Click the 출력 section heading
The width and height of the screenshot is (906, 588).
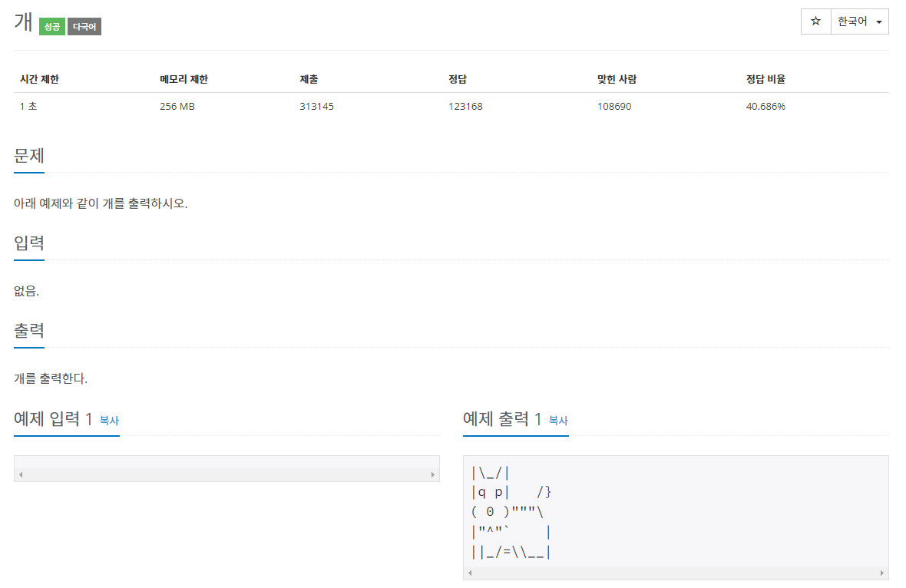coord(29,330)
